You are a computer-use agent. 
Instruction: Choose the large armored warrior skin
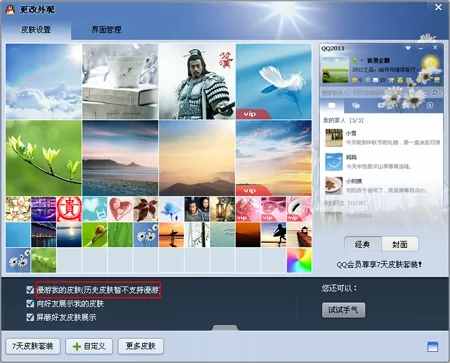click(x=197, y=82)
